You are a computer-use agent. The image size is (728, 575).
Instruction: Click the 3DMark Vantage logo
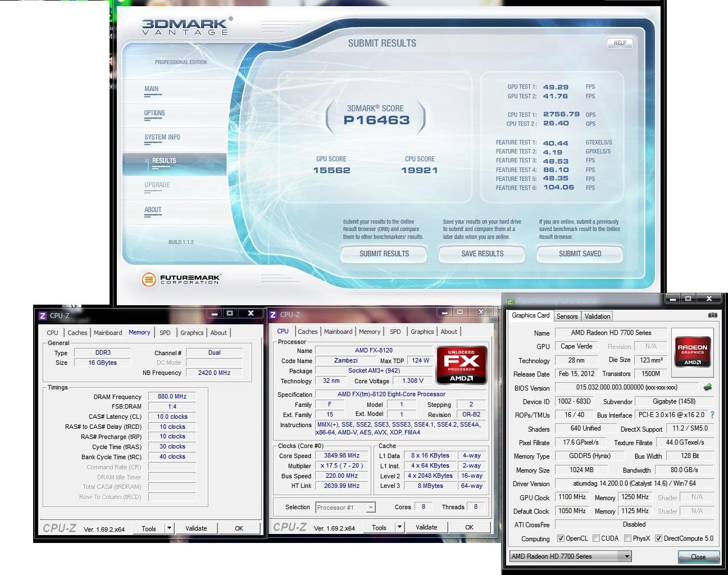186,26
